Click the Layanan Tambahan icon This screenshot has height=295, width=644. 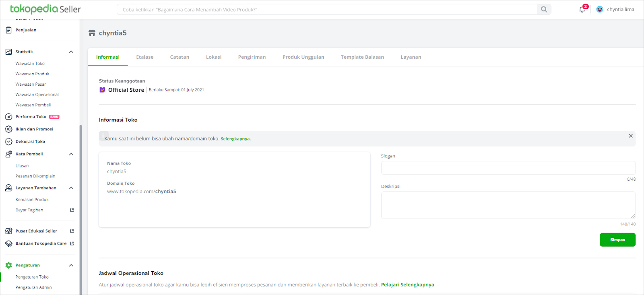coord(8,188)
